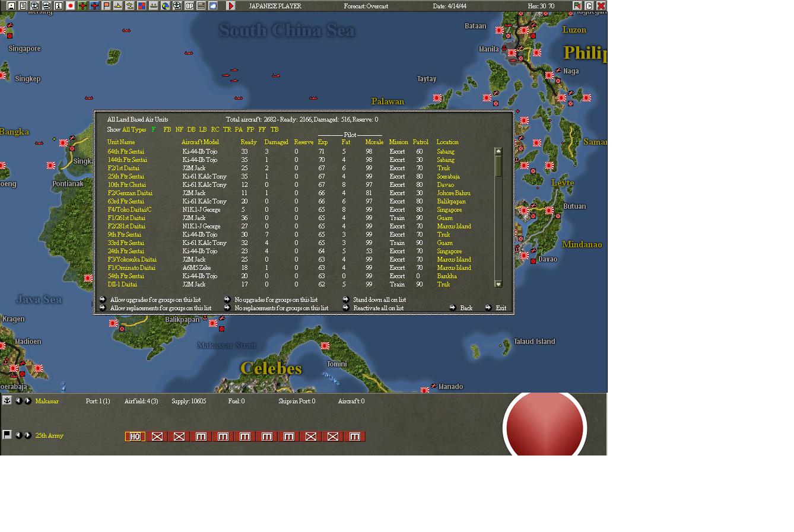Open the 64th Ftr Sentai unit
Image resolution: width=794 pixels, height=532 pixels.
[126, 152]
